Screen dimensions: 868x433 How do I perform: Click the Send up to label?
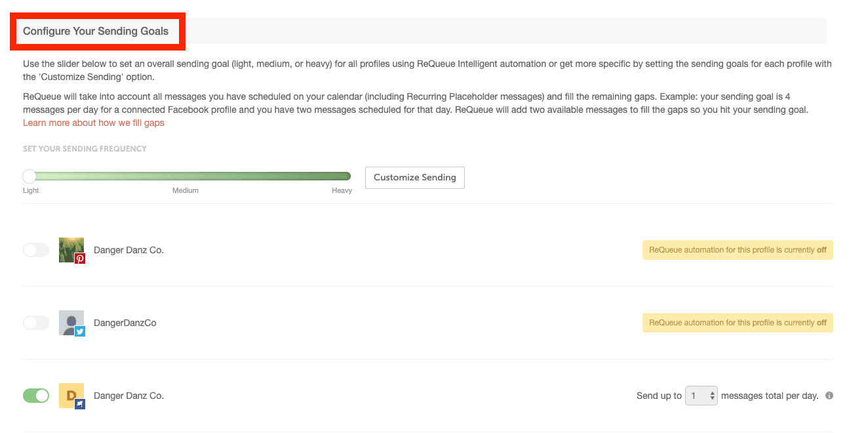pos(659,396)
